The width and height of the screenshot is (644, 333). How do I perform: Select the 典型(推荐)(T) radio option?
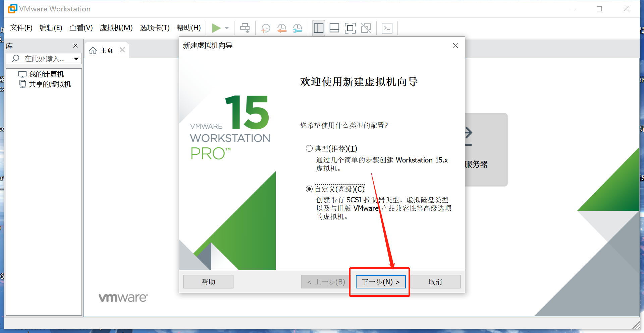tap(309, 148)
